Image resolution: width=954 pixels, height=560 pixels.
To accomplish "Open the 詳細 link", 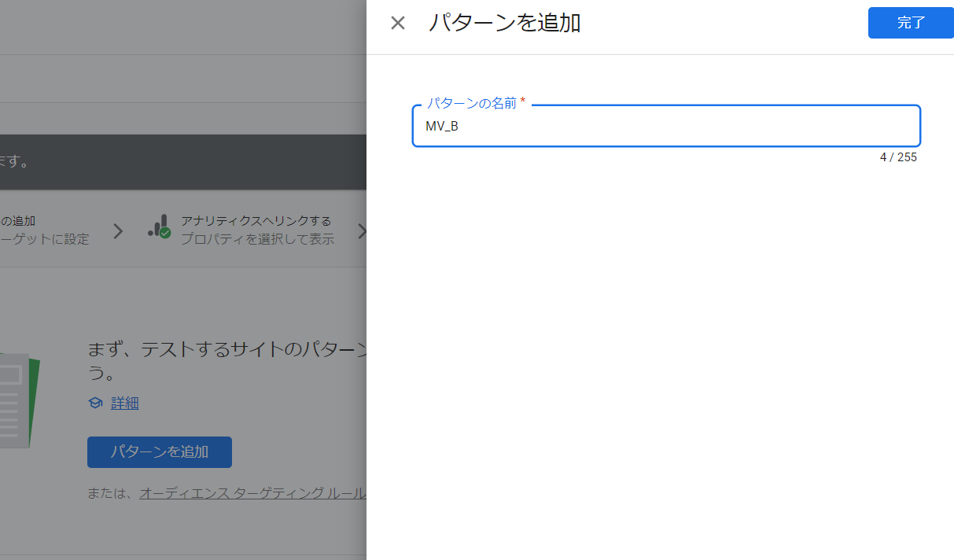I will (123, 403).
